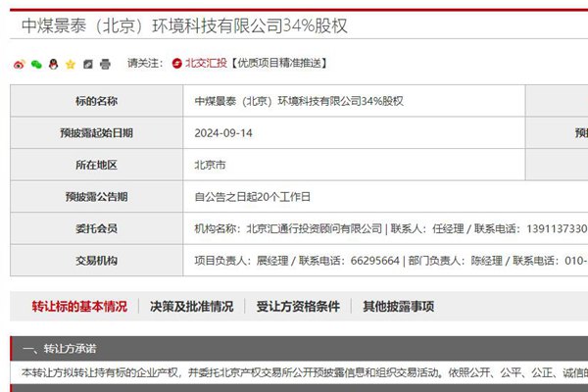The height and width of the screenshot is (392, 588).
Task: Click 【优质项目精准推送】 promotion text
Action: [277, 64]
